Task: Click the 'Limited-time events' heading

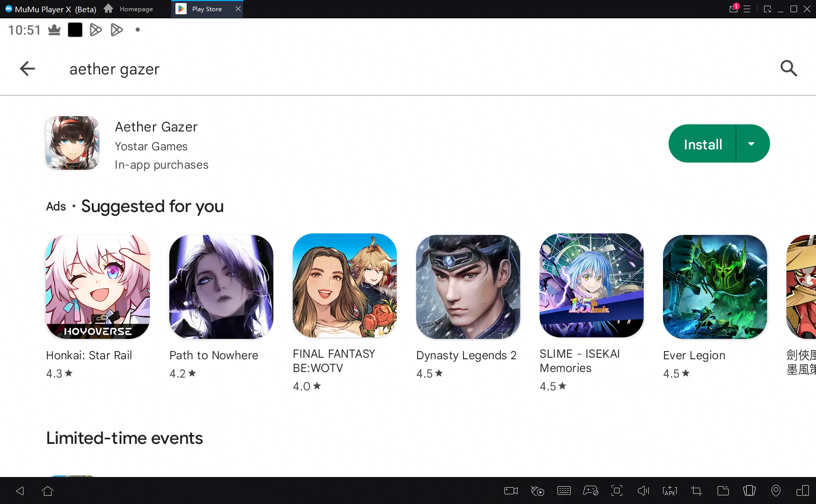Action: pyautogui.click(x=124, y=438)
